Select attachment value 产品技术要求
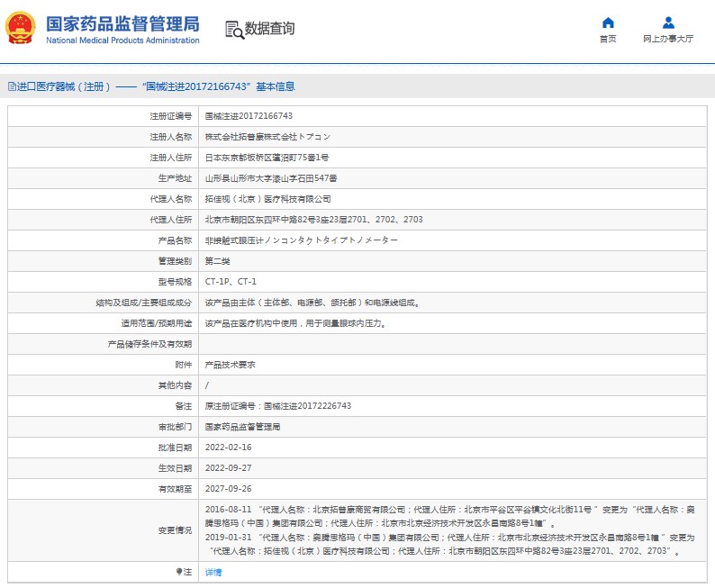 pyautogui.click(x=231, y=365)
